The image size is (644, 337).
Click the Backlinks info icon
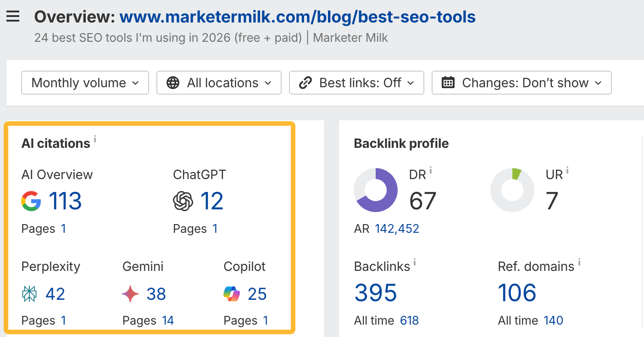coord(416,262)
